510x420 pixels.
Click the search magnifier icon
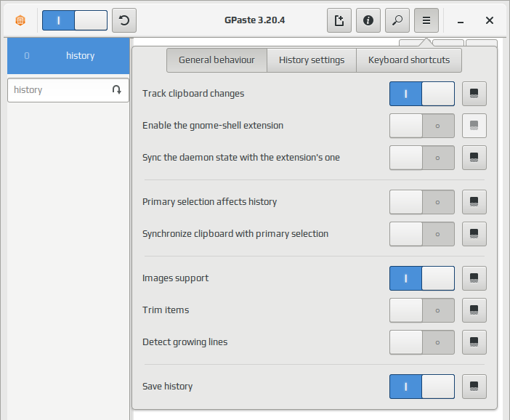point(397,20)
